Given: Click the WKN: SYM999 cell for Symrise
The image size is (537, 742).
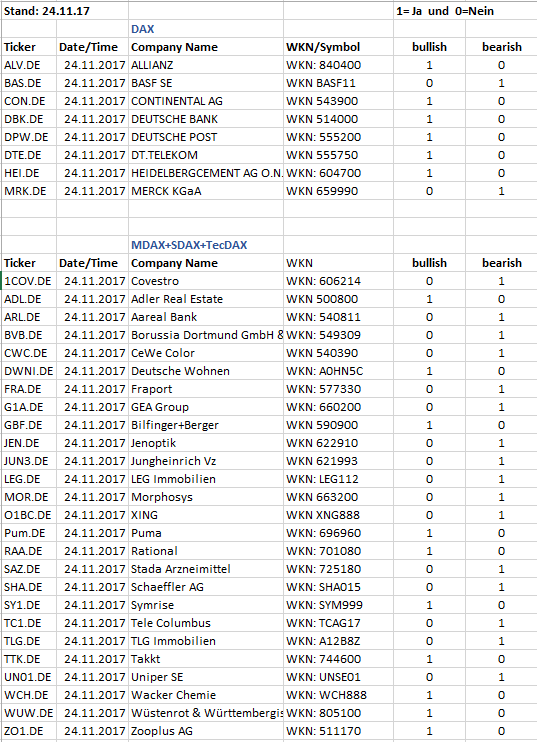Looking at the screenshot, I should click(338, 604).
